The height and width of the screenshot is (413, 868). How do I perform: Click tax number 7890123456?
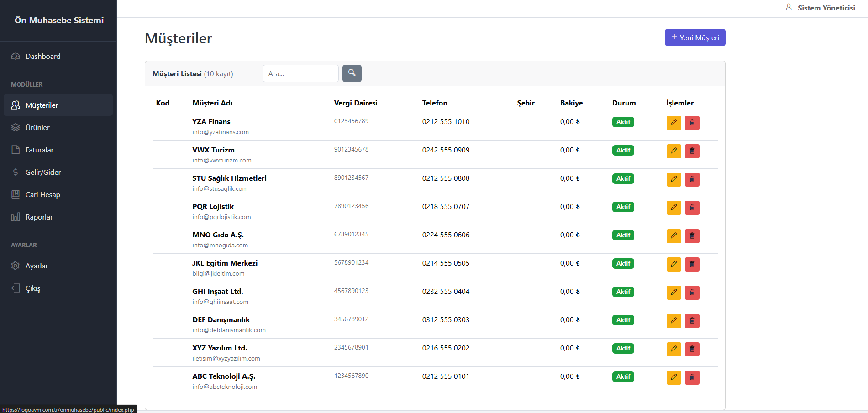(x=351, y=206)
